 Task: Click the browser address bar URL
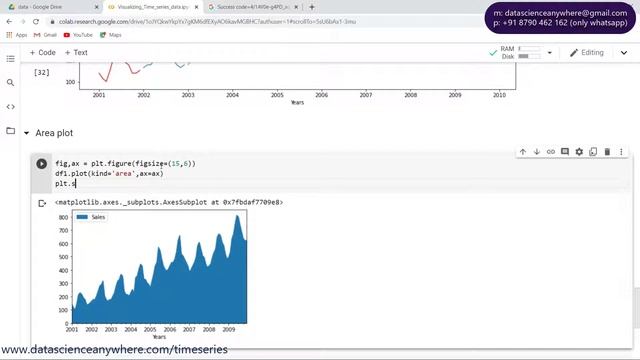[x=207, y=22]
